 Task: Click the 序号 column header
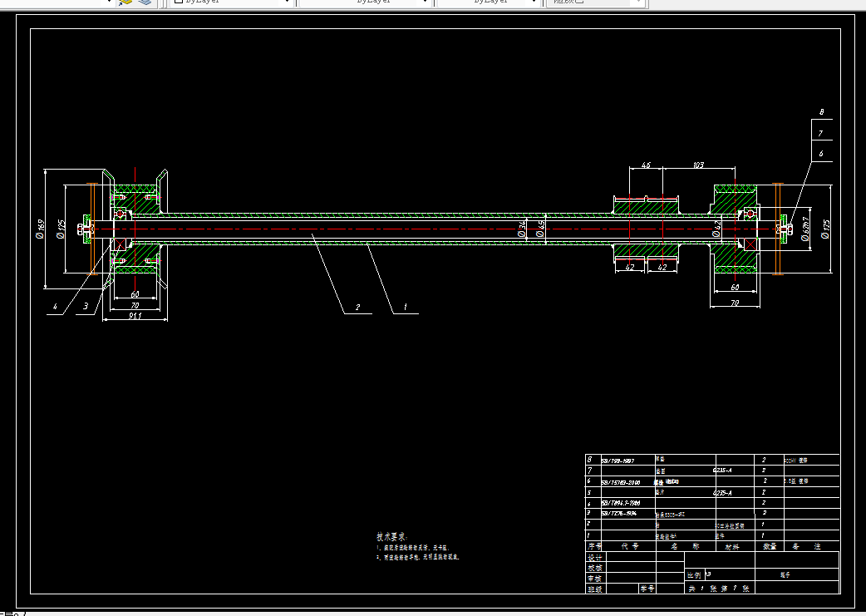click(594, 546)
